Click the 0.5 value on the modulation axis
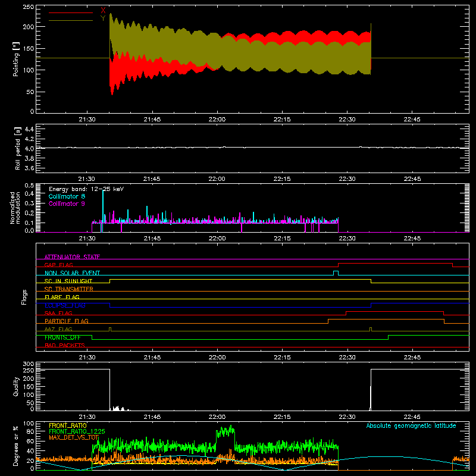The height and width of the screenshot is (476, 476). (x=29, y=186)
